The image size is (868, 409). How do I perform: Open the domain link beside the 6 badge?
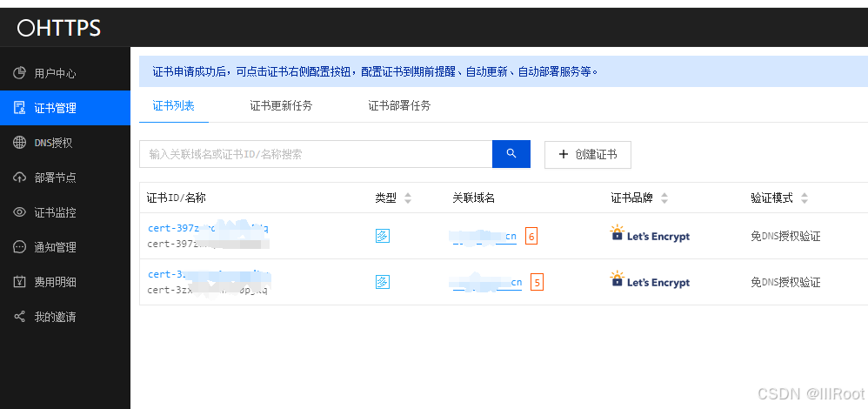(484, 237)
